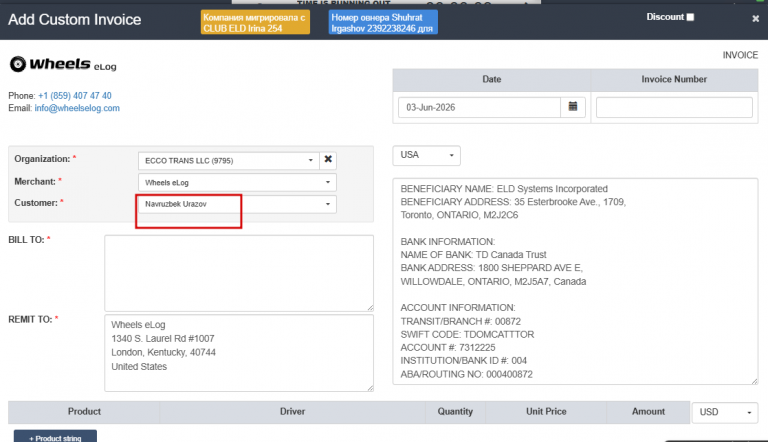Screen dimensions: 768x442
Task: Click the Driver column header
Action: 292,412
